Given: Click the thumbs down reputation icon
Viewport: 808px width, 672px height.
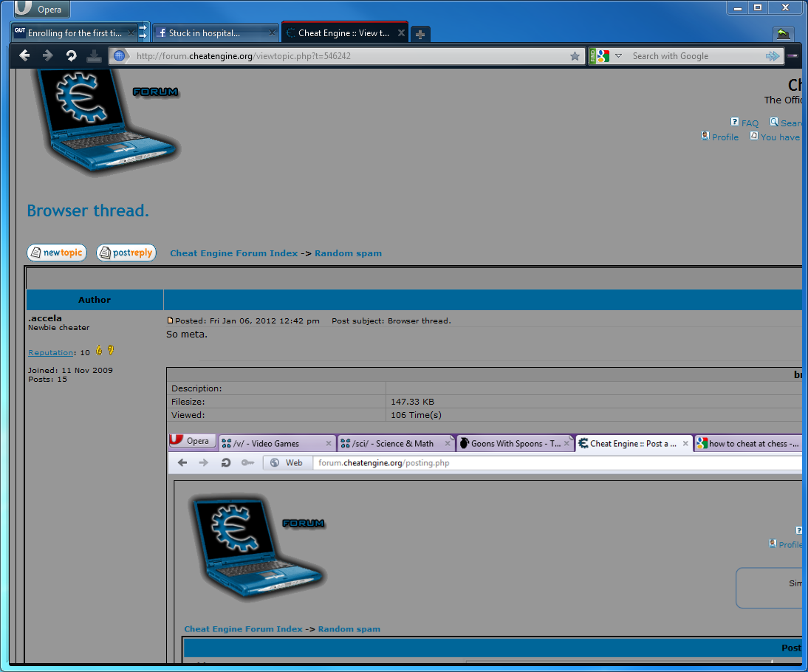Looking at the screenshot, I should (110, 351).
